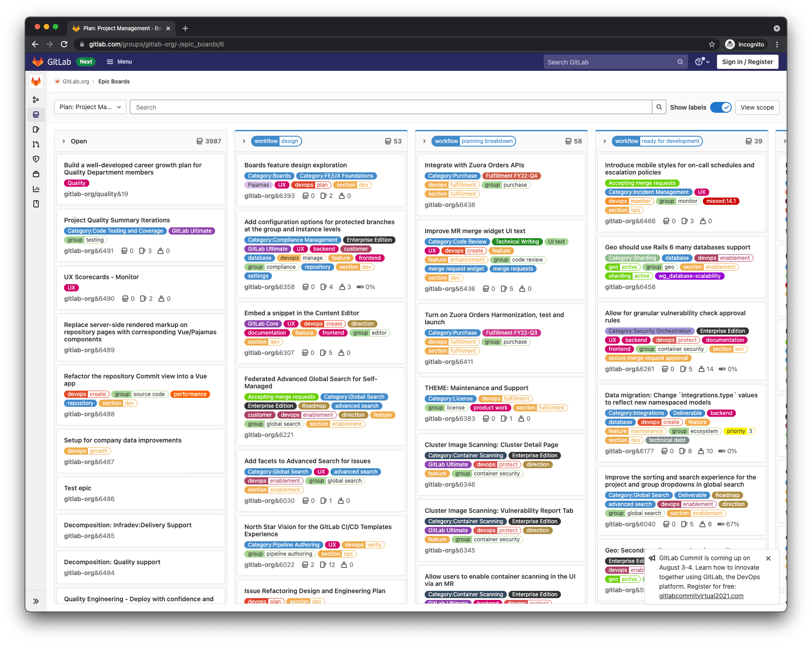Image resolution: width=812 pixels, height=645 pixels.
Task: Open the hamburger Menu
Action: (x=119, y=62)
